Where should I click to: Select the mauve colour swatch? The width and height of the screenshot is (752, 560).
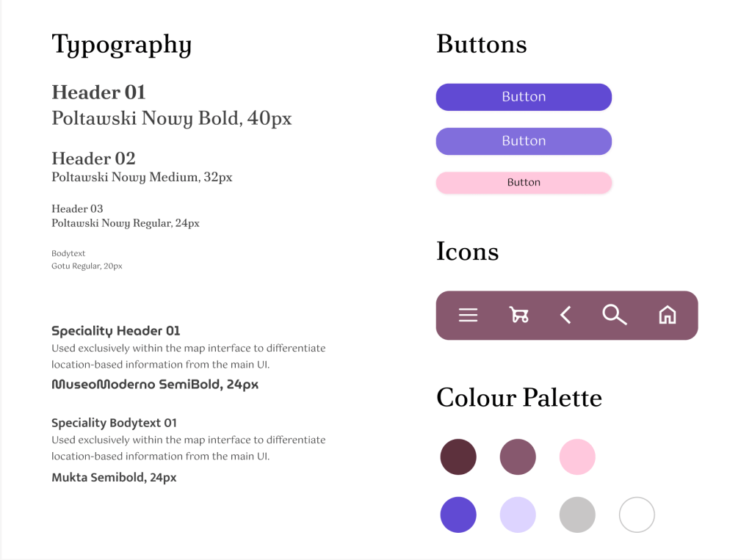pyautogui.click(x=518, y=457)
